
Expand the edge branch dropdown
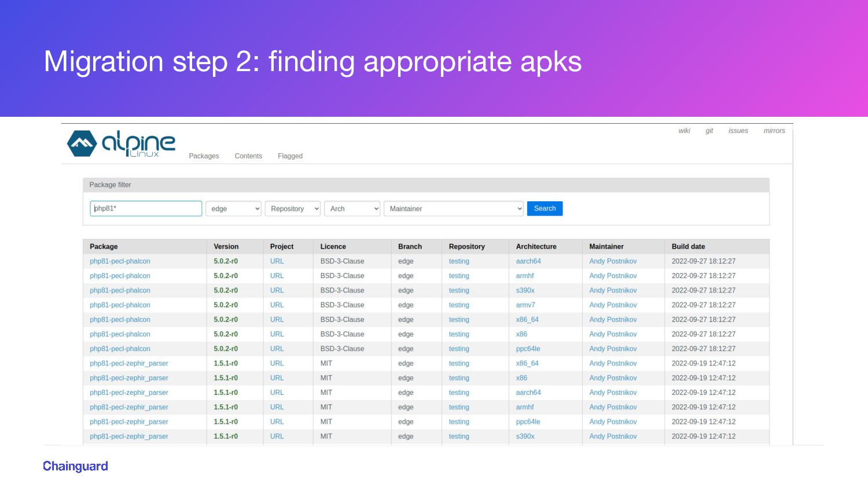click(233, 209)
